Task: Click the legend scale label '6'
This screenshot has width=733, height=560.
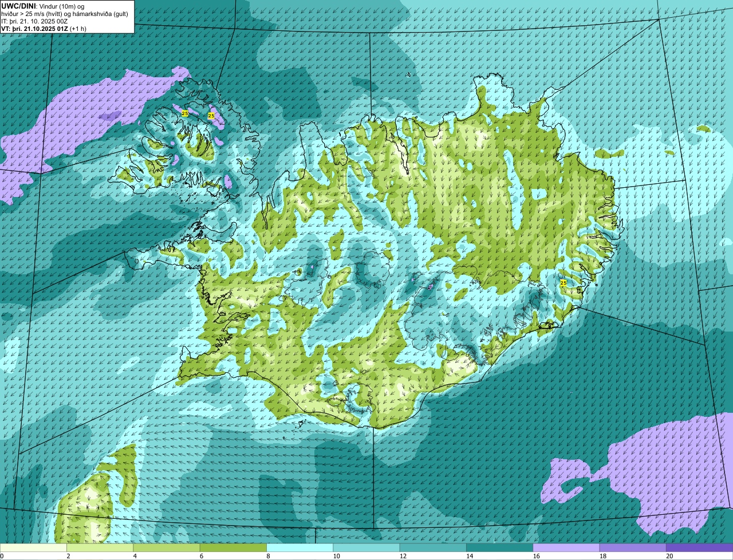Action: (202, 556)
